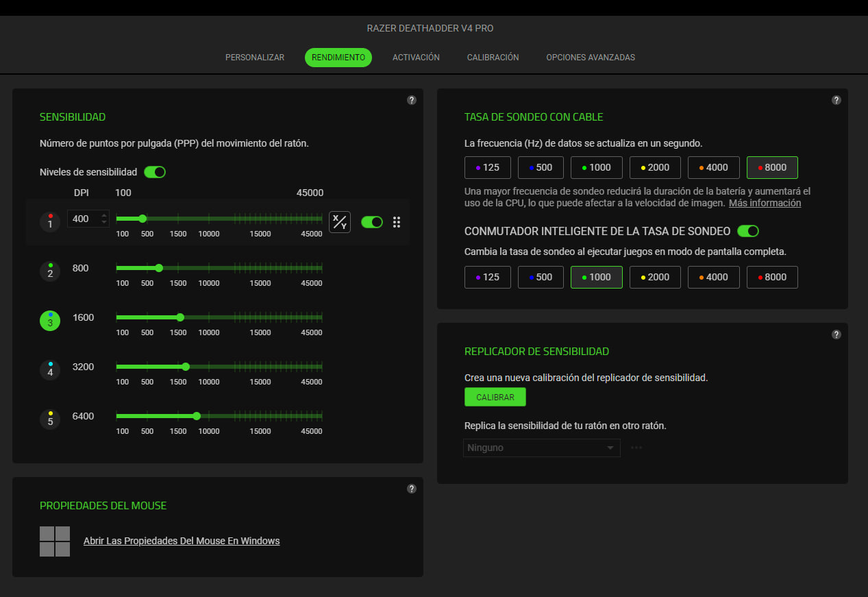This screenshot has height=597, width=868.
Task: Go to the Calibración tab
Action: tap(493, 58)
